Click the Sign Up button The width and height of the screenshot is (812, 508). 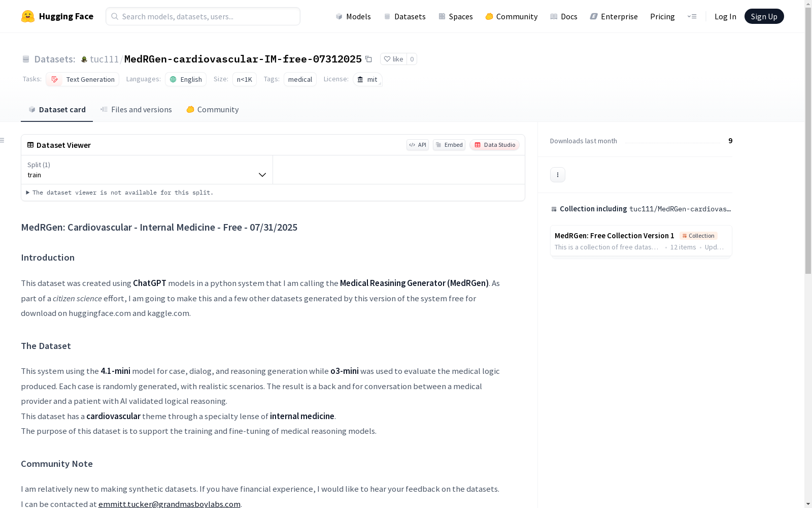click(x=764, y=16)
